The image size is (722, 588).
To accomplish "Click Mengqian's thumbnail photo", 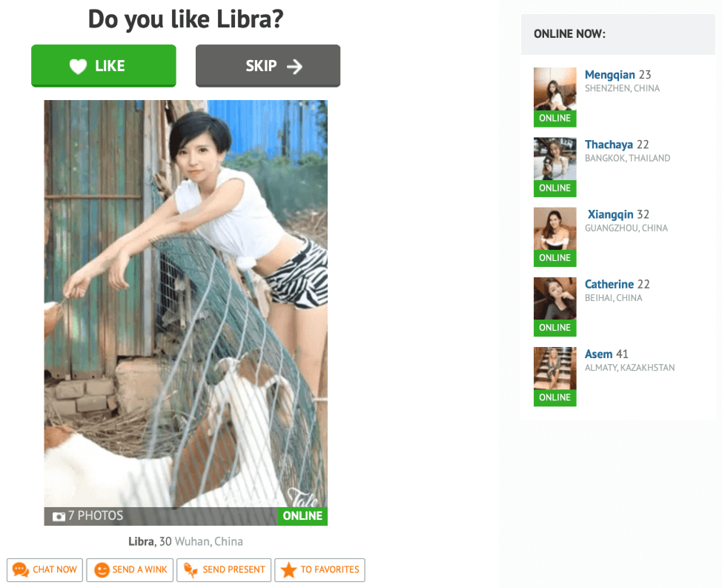I will point(555,89).
